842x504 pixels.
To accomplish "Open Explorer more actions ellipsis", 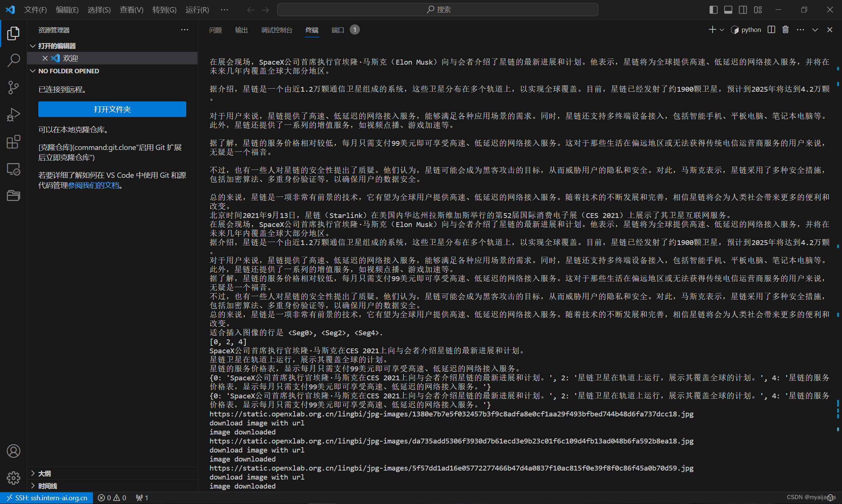I will tap(185, 30).
